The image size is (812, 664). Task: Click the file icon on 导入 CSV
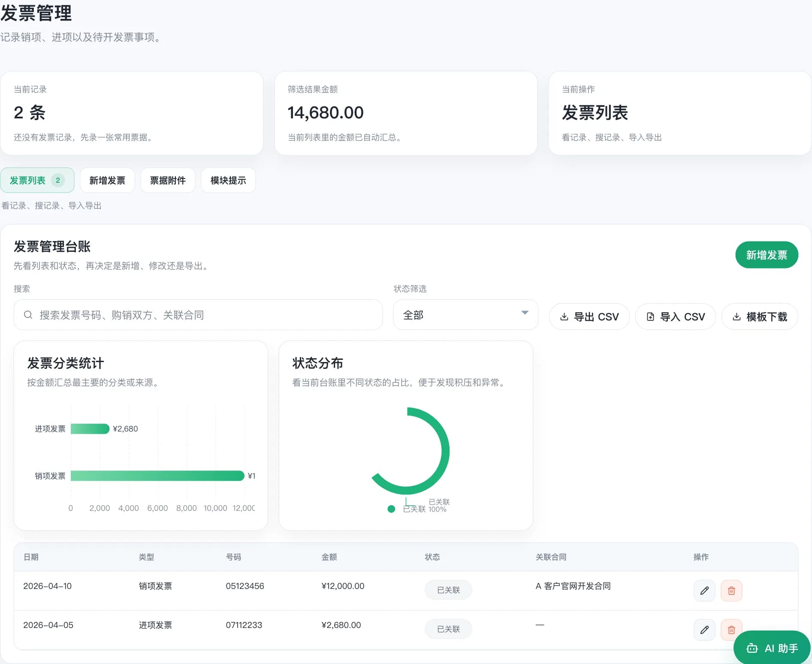tap(650, 317)
